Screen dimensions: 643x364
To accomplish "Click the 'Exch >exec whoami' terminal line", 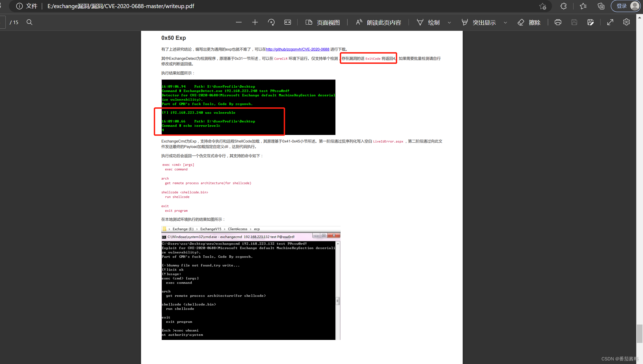I will (180, 330).
